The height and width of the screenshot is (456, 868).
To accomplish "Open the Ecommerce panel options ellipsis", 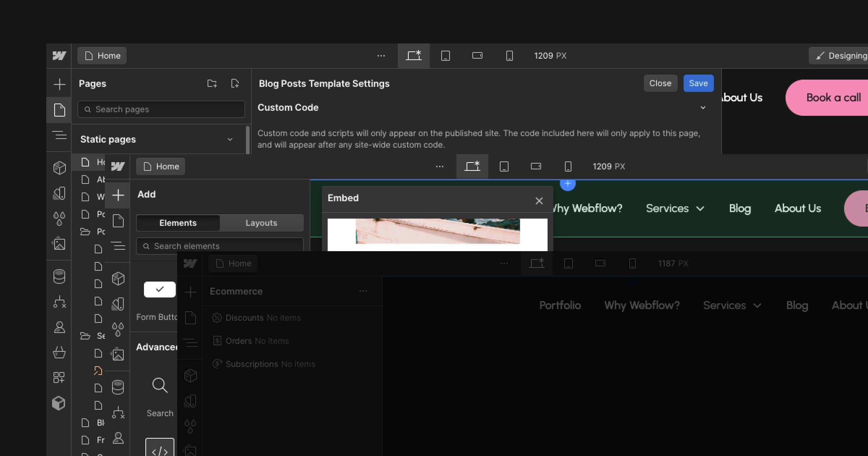I will [x=363, y=291].
